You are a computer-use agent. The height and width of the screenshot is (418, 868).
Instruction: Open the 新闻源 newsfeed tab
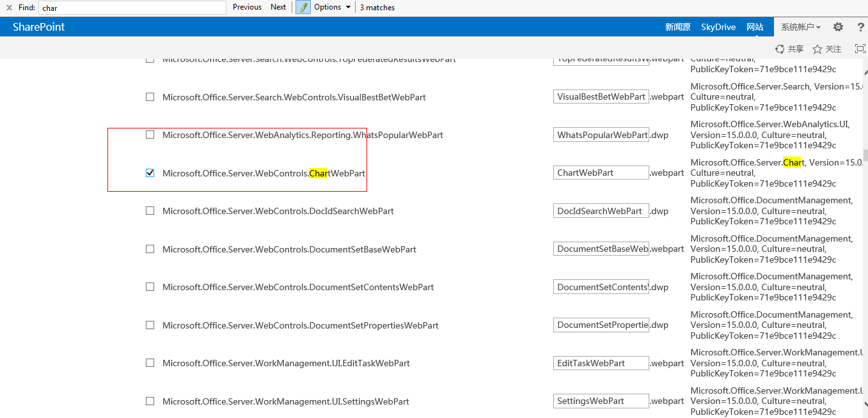677,27
